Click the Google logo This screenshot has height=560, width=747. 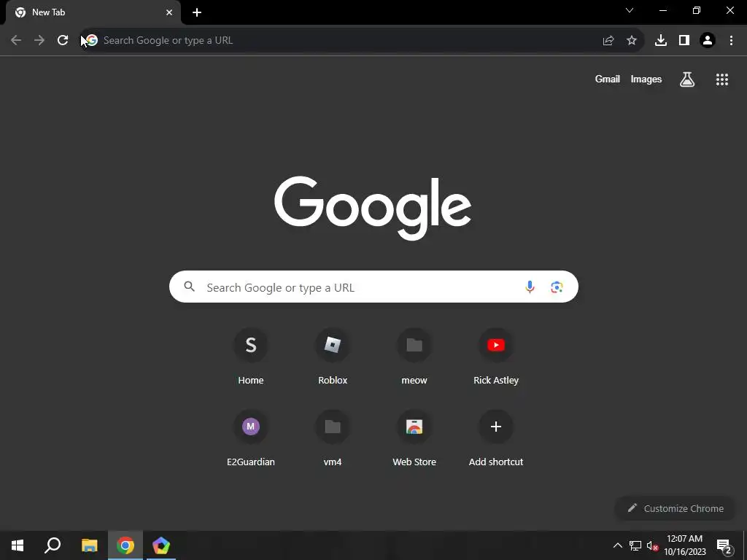tap(373, 208)
